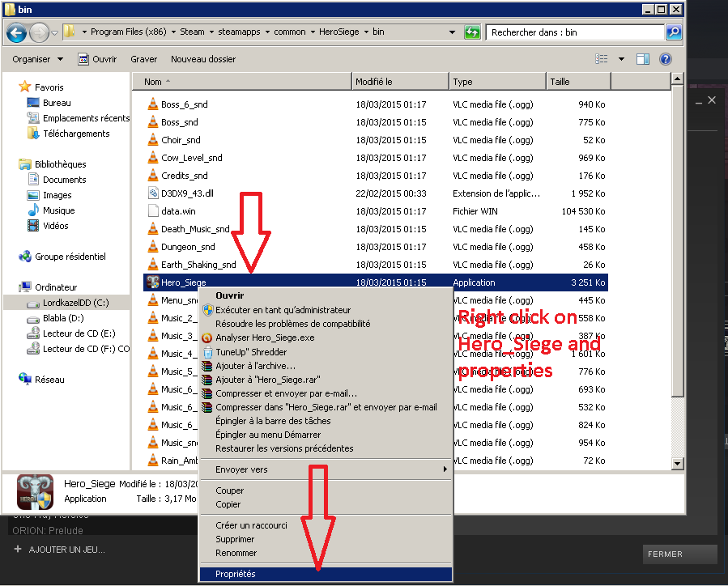This screenshot has width=728, height=586.
Task: Select the Téléchargements folder icon
Action: (32, 134)
